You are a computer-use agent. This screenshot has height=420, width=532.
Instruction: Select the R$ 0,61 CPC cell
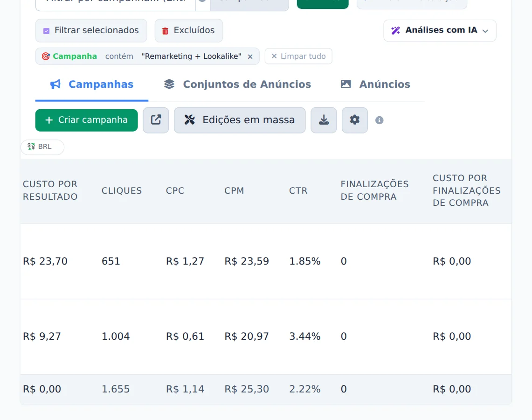[185, 336]
